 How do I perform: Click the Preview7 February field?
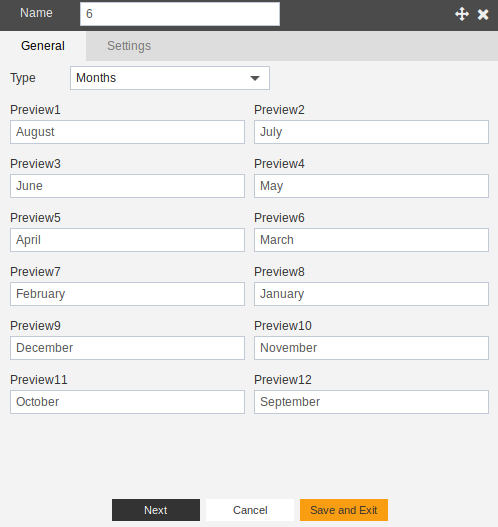(127, 294)
